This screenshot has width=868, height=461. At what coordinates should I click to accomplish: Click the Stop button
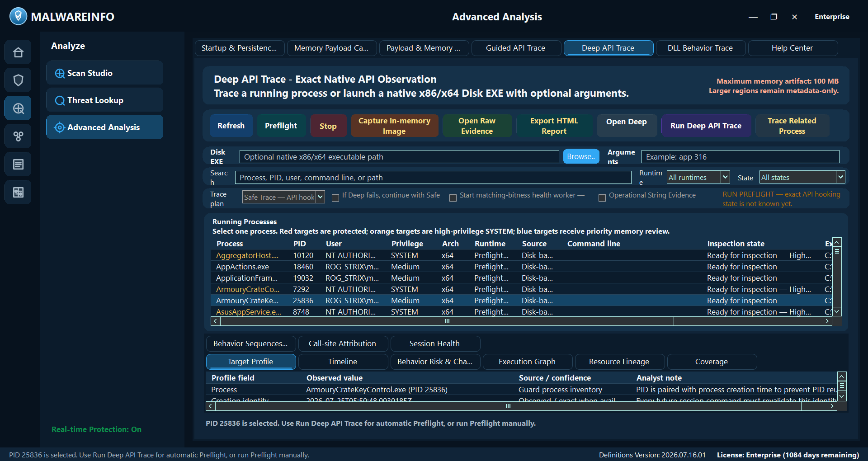tap(329, 126)
